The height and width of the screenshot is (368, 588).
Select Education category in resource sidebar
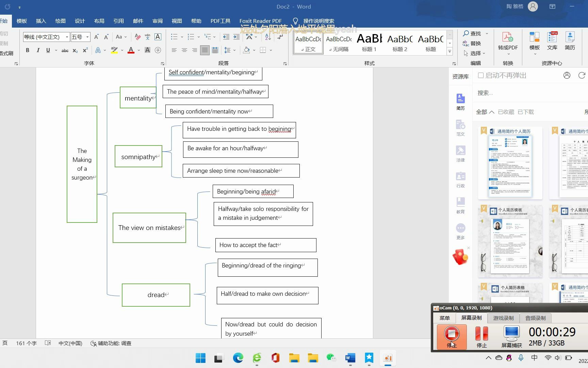click(460, 205)
